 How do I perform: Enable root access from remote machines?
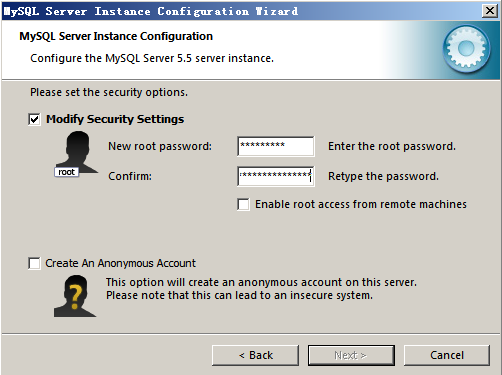[243, 204]
